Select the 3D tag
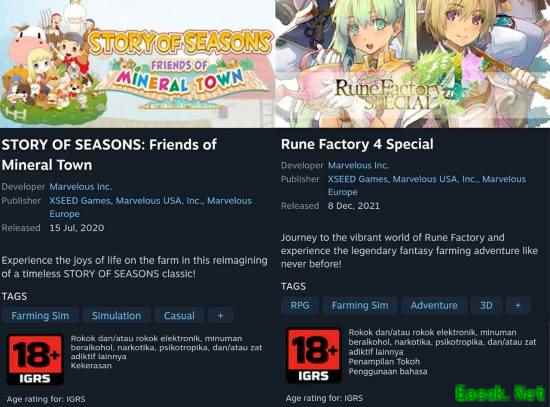 tap(486, 306)
